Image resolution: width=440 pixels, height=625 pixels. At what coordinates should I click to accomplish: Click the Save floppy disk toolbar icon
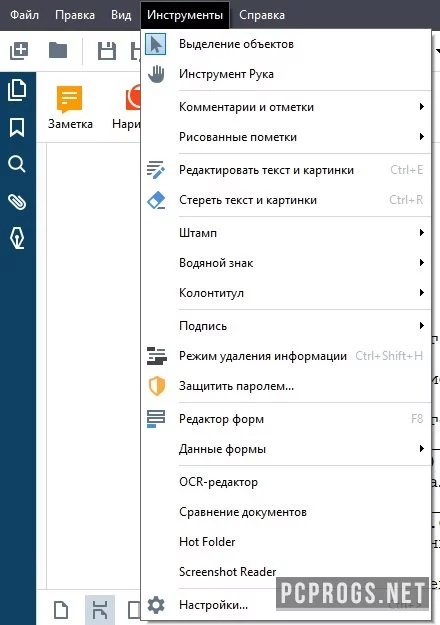click(x=107, y=51)
